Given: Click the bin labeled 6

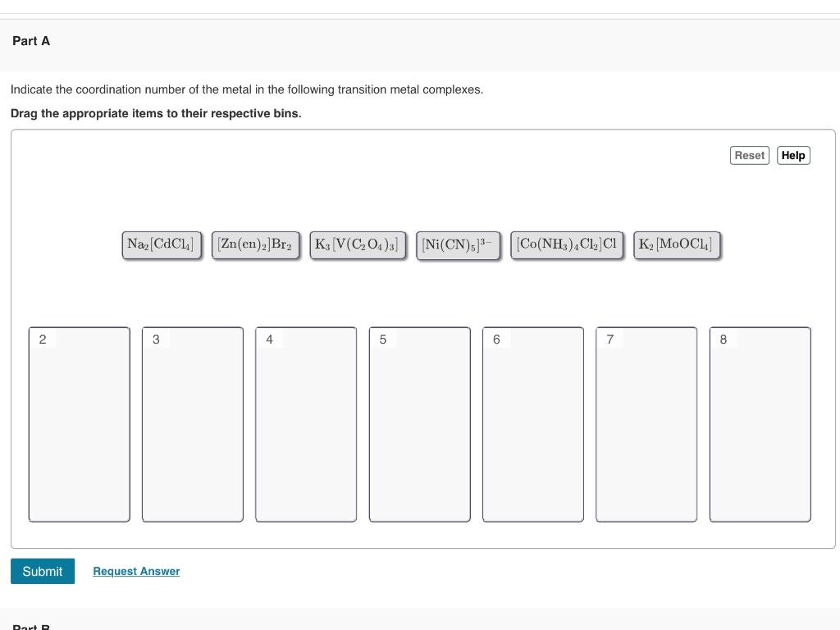Looking at the screenshot, I should [532, 423].
